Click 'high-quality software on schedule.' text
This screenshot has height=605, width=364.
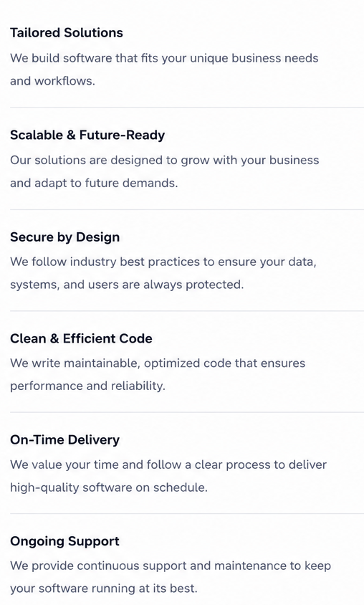click(x=109, y=487)
